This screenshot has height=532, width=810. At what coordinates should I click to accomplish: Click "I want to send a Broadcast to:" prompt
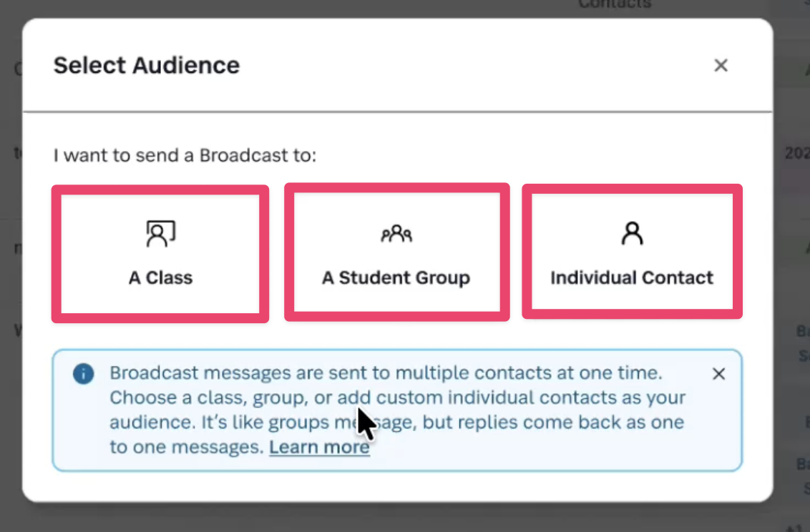pyautogui.click(x=185, y=155)
